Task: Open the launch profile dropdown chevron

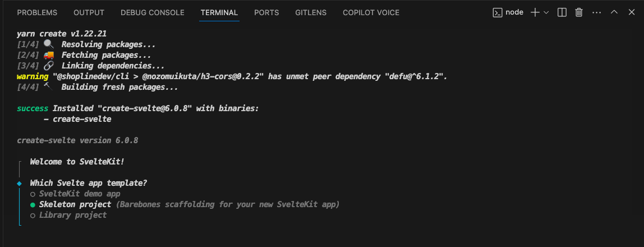Action: pos(546,12)
